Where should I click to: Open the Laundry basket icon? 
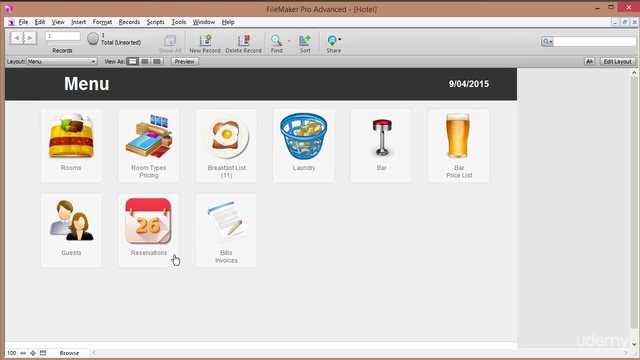(x=304, y=136)
